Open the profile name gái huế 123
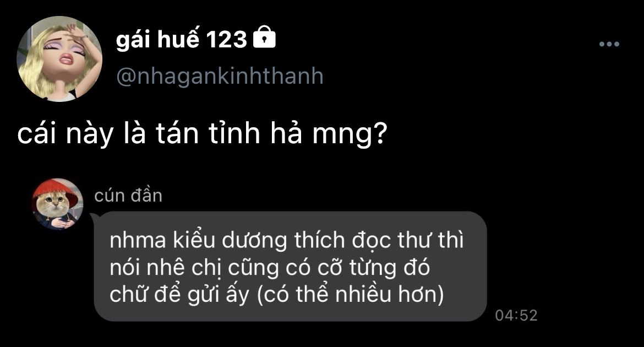644x347 pixels. (x=181, y=40)
